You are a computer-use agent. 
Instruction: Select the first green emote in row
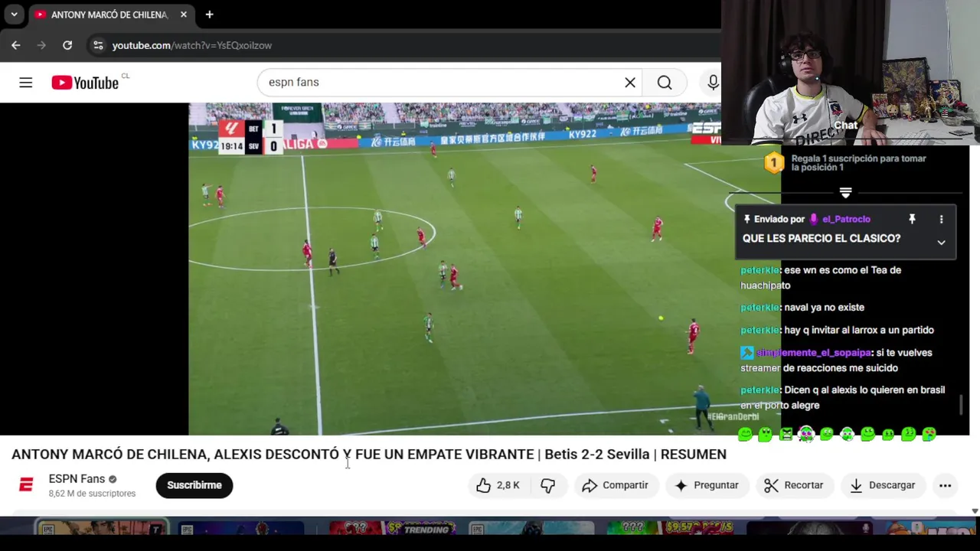[x=745, y=435]
